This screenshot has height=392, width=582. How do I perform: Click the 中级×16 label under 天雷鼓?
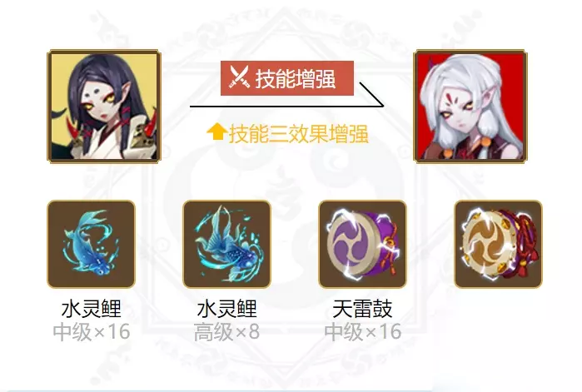(363, 331)
